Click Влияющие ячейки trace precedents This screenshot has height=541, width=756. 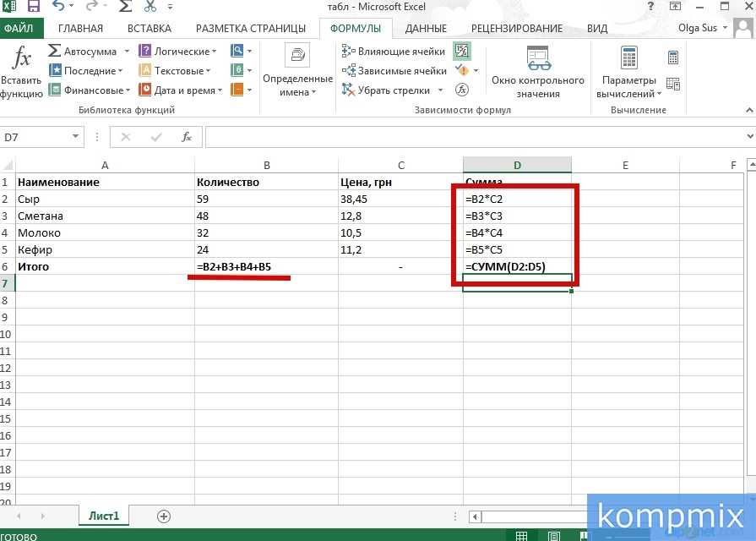pyautogui.click(x=393, y=52)
